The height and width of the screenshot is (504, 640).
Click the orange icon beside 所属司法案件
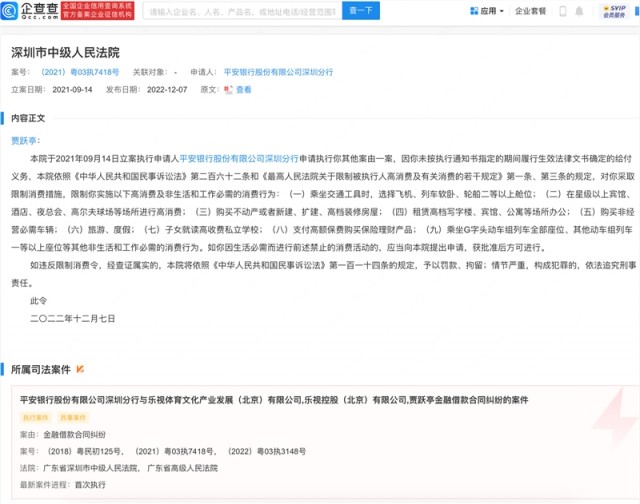click(80, 369)
